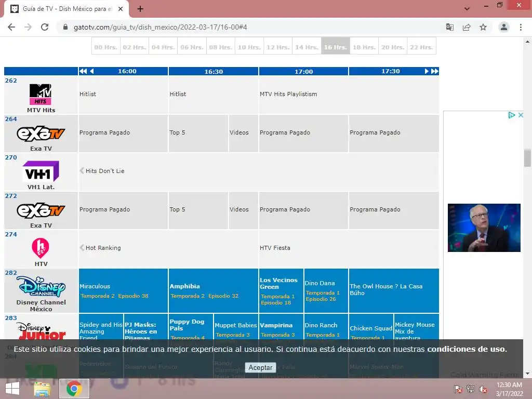
Task: Step back with single left arrow in guide
Action: (91, 71)
